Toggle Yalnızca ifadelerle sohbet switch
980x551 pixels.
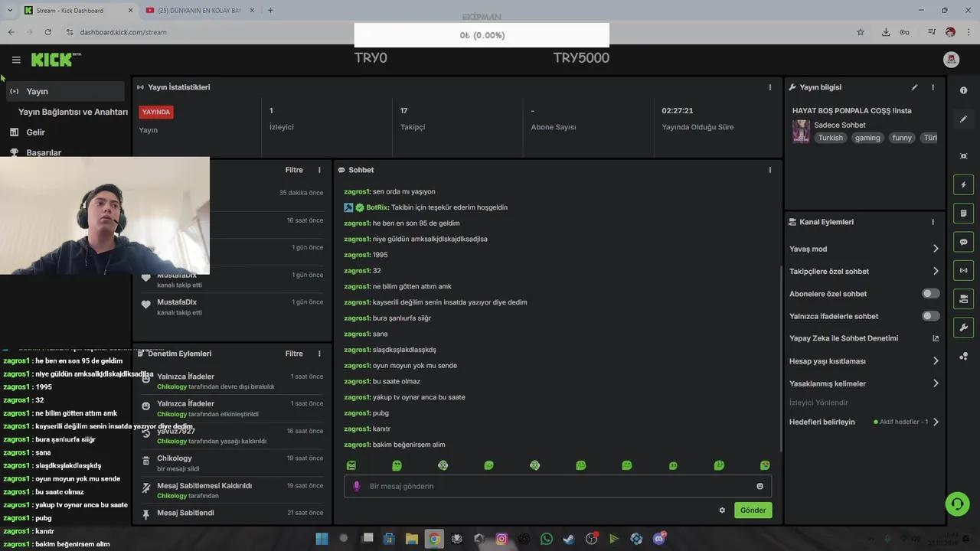pos(930,316)
